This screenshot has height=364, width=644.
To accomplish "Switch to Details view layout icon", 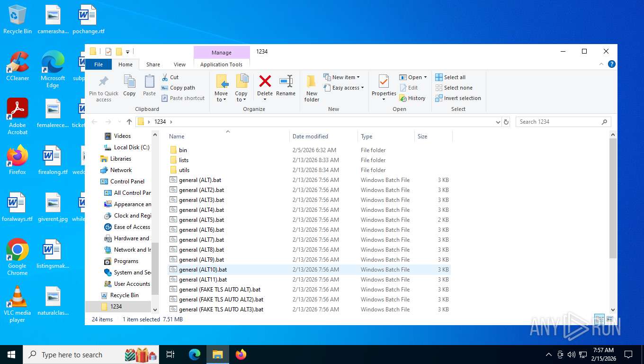I will pos(599,319).
